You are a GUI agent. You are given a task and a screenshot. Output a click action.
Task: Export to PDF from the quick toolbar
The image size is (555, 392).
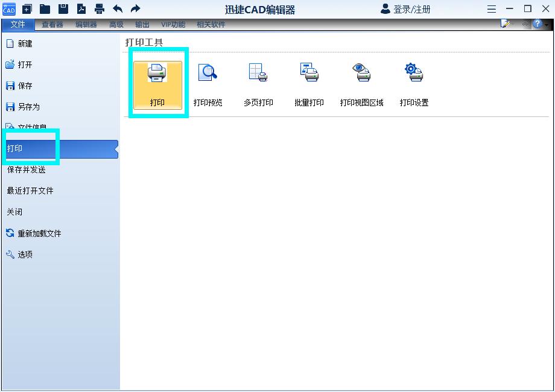[x=81, y=9]
